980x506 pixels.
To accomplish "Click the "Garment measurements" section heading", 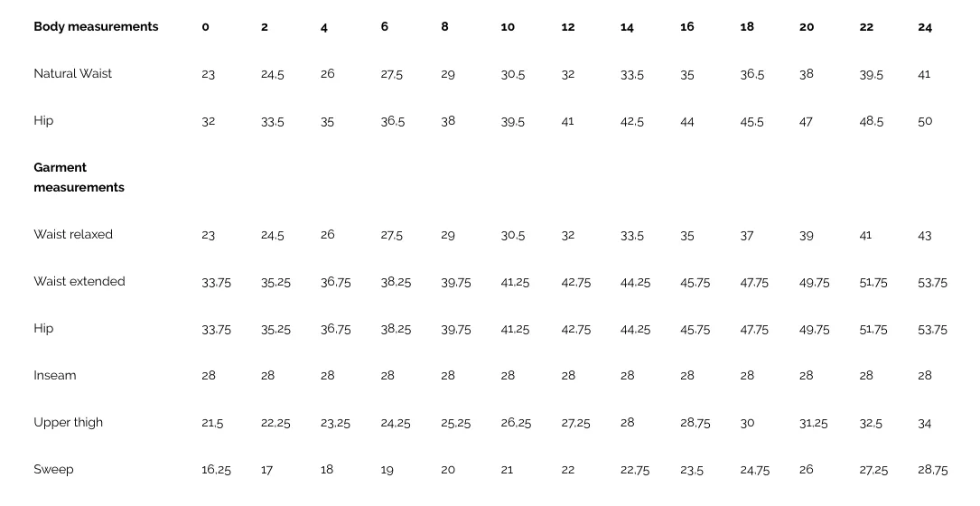I will pyautogui.click(x=79, y=177).
